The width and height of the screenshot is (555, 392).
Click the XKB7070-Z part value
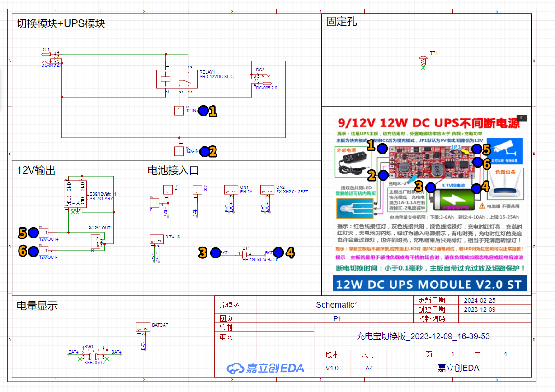click(x=95, y=362)
